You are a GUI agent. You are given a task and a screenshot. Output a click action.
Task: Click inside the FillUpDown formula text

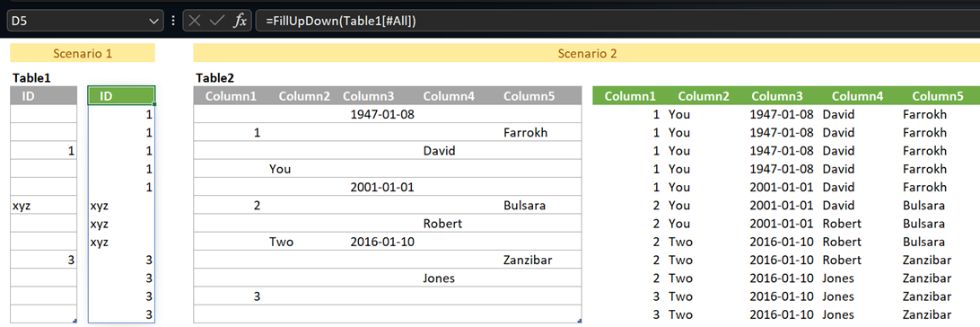341,22
